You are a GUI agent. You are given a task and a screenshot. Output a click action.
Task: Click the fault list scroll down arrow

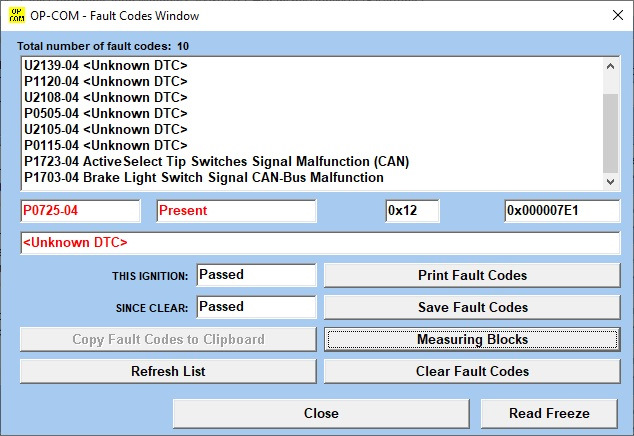tap(611, 182)
